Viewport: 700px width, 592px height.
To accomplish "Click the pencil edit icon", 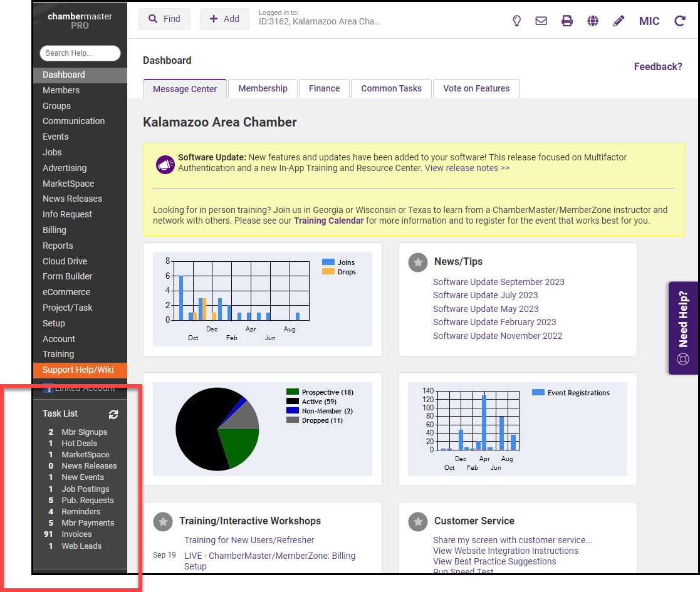I will point(619,21).
